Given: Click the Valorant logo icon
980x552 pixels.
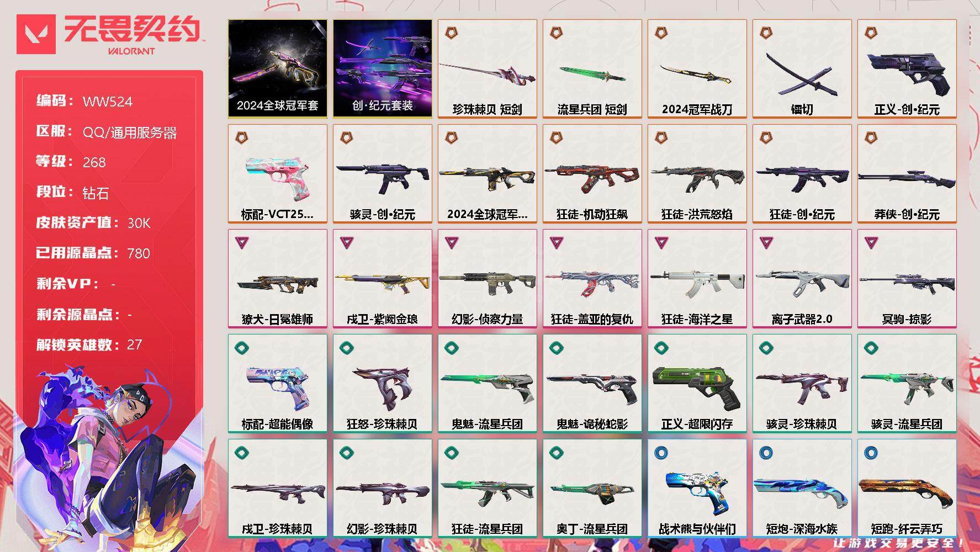Looking at the screenshot, I should tap(36, 34).
